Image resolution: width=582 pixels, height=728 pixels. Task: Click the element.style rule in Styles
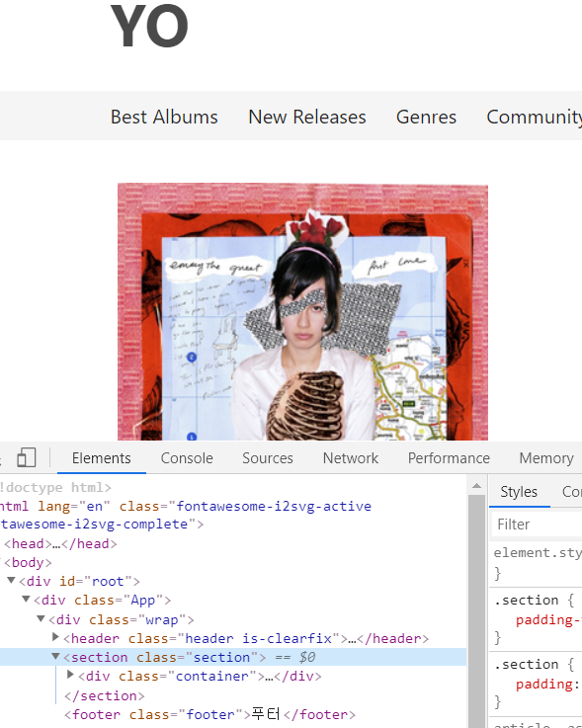[538, 552]
